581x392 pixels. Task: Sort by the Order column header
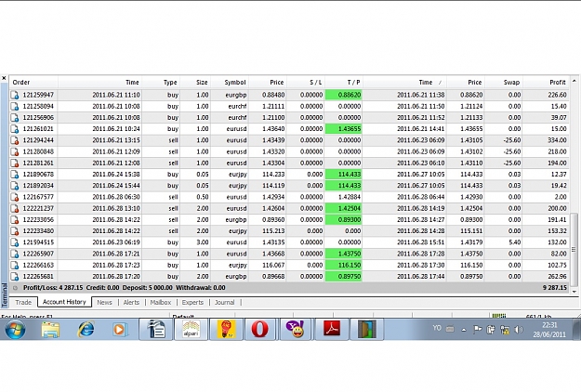pos(33,82)
